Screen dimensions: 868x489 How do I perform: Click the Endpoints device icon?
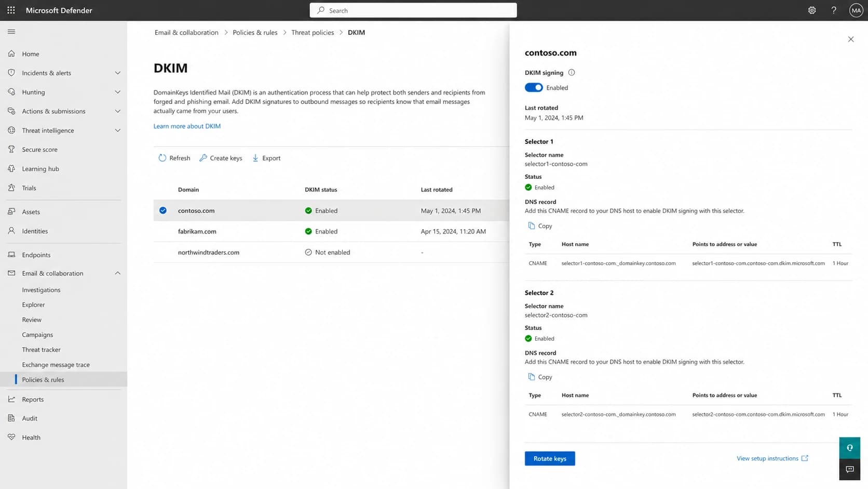pyautogui.click(x=11, y=255)
